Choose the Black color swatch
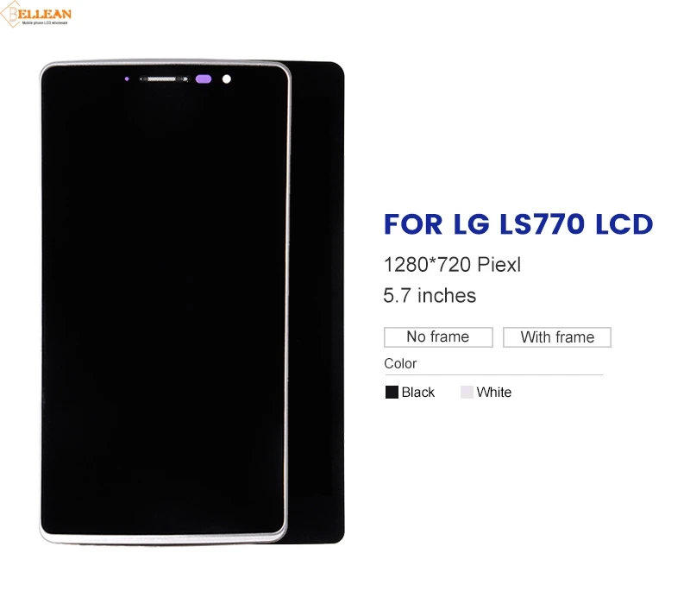The image size is (690, 616). (392, 393)
